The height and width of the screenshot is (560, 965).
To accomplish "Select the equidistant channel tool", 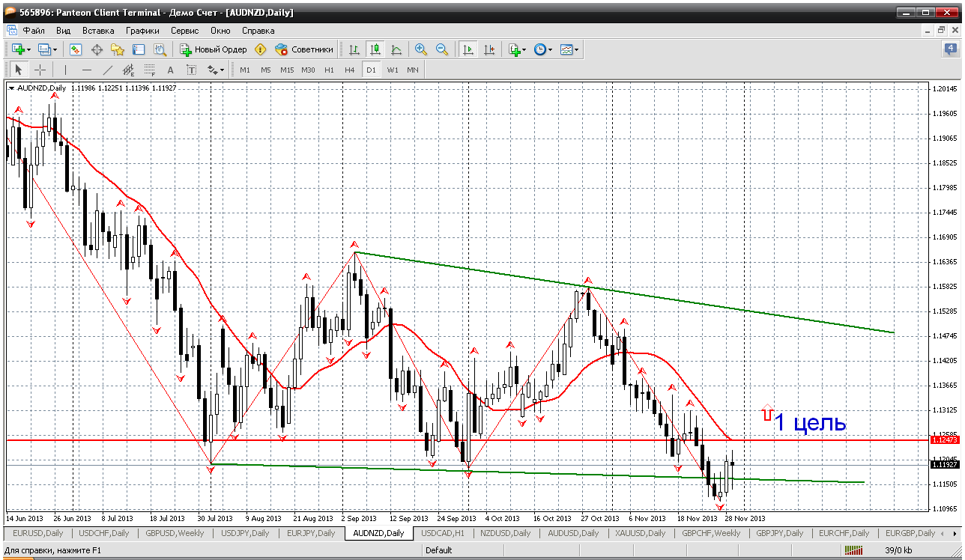I will point(128,70).
